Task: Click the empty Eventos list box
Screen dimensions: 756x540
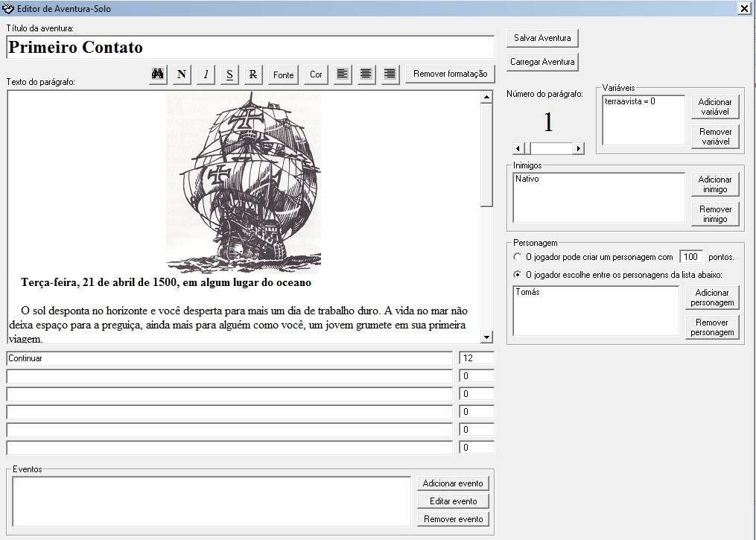Action: point(212,501)
